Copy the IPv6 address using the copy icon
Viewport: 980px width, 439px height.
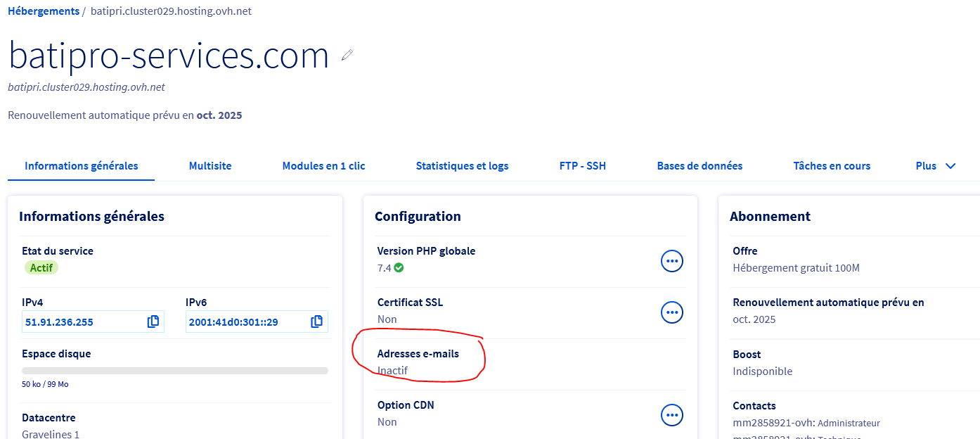point(317,322)
